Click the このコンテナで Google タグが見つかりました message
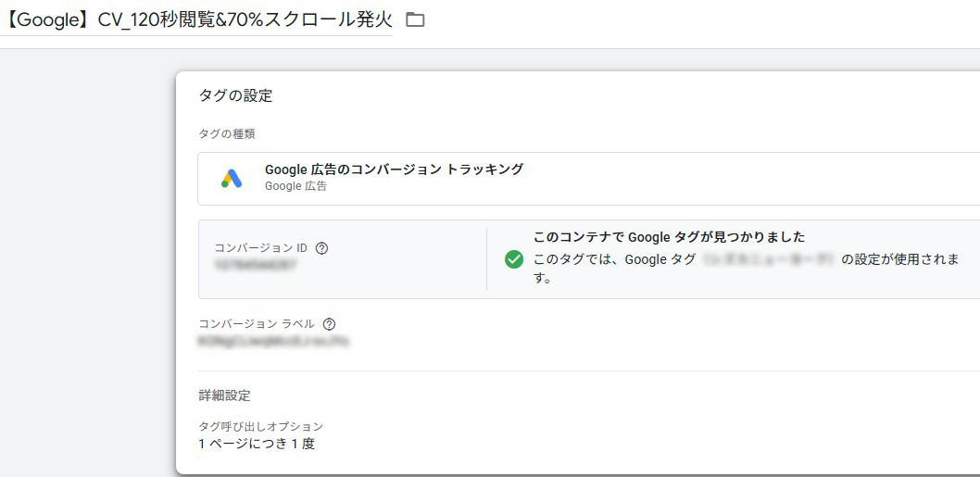 click(669, 237)
